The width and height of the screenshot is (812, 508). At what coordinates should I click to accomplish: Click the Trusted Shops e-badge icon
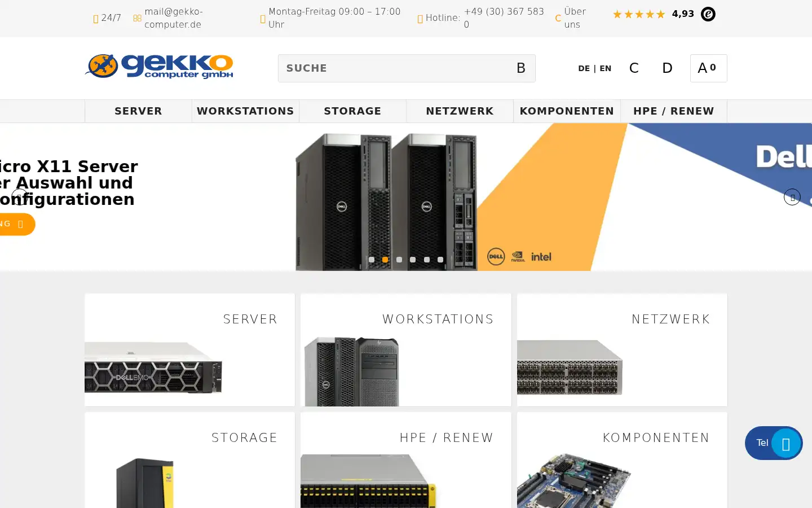click(708, 14)
